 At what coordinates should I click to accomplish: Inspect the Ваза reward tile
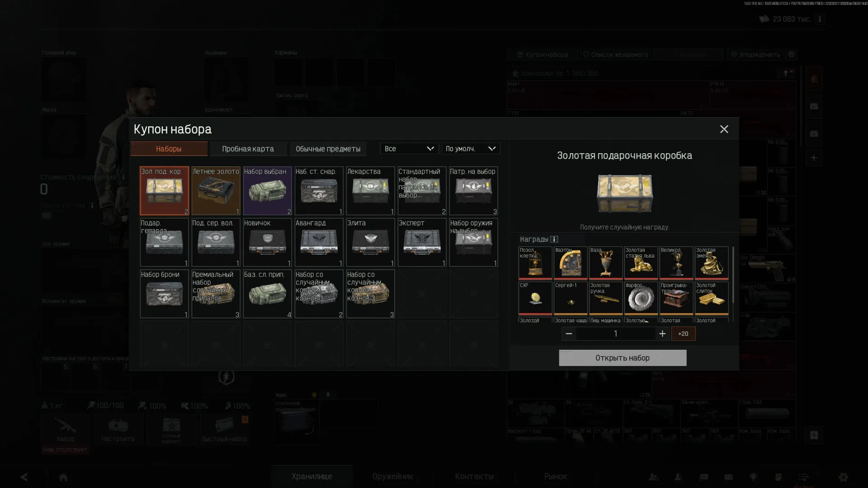(606, 263)
